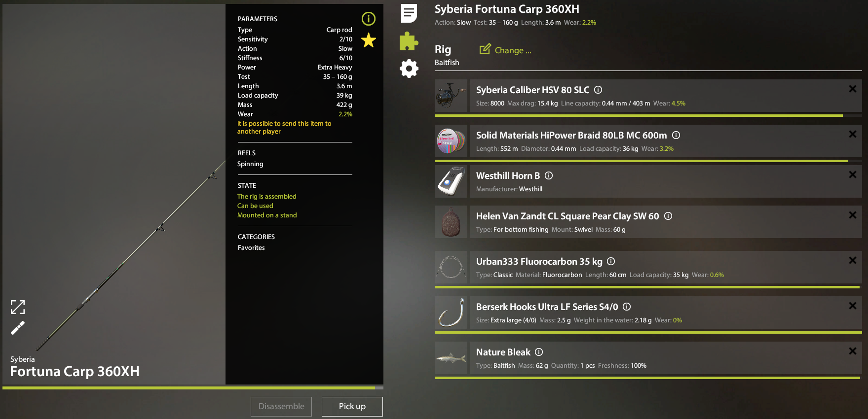Click the Berserk hook thumbnail
This screenshot has width=868, height=419.
[x=451, y=313]
